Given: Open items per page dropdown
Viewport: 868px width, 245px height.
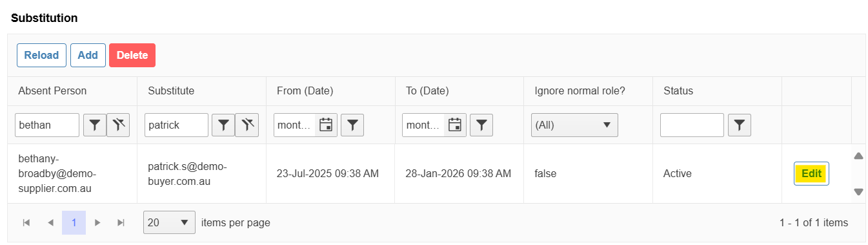Looking at the screenshot, I should pyautogui.click(x=169, y=223).
